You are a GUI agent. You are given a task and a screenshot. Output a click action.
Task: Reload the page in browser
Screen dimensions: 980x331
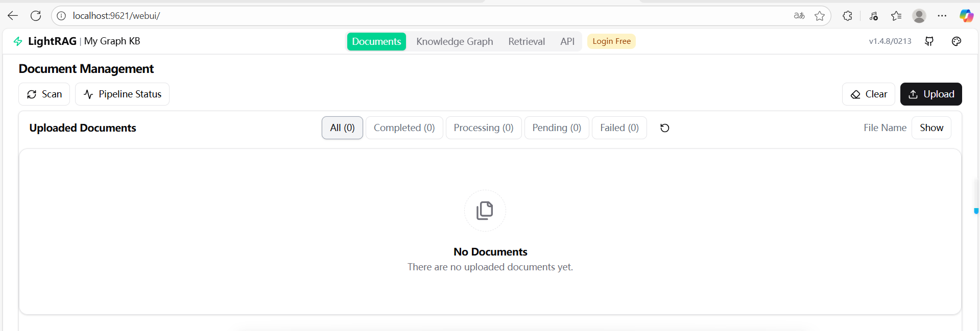pyautogui.click(x=36, y=16)
